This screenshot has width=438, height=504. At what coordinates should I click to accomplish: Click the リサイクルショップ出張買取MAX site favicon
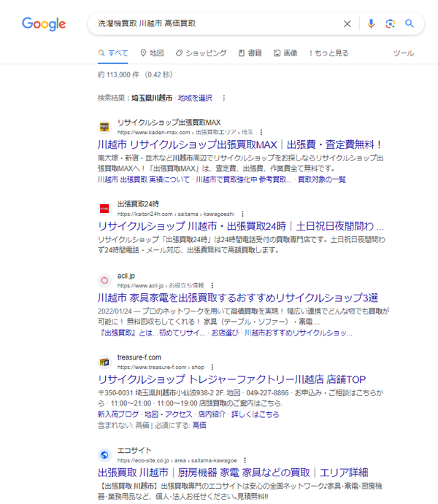coord(104,127)
